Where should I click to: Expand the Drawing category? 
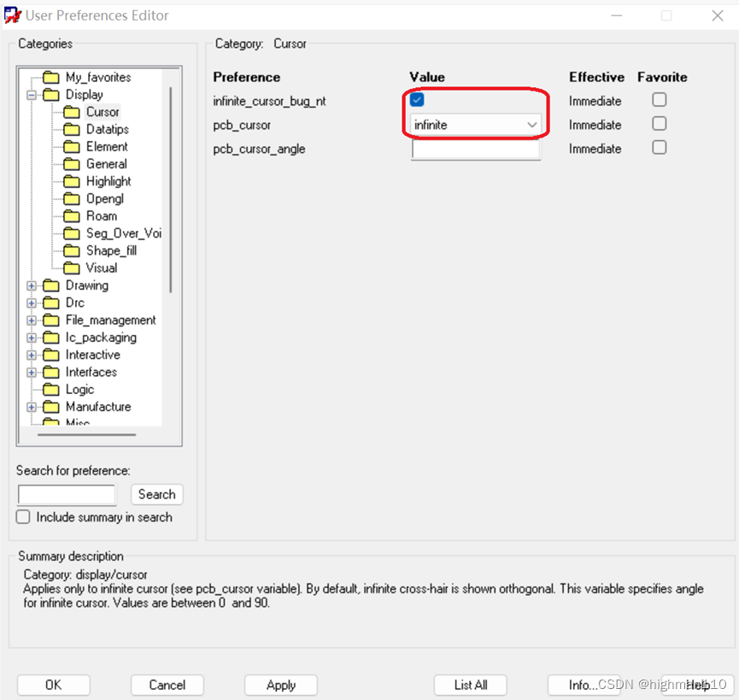pos(32,285)
